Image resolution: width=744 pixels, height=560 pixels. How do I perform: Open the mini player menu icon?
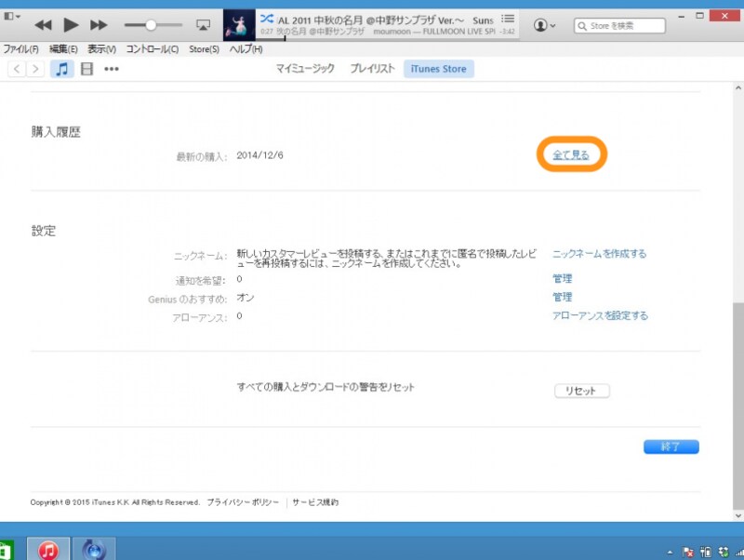[x=11, y=16]
